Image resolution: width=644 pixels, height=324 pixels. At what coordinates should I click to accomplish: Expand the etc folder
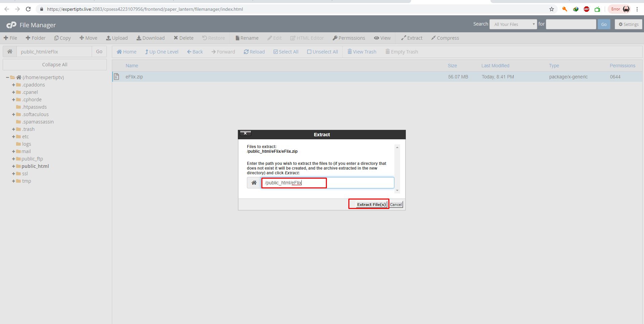tap(14, 137)
